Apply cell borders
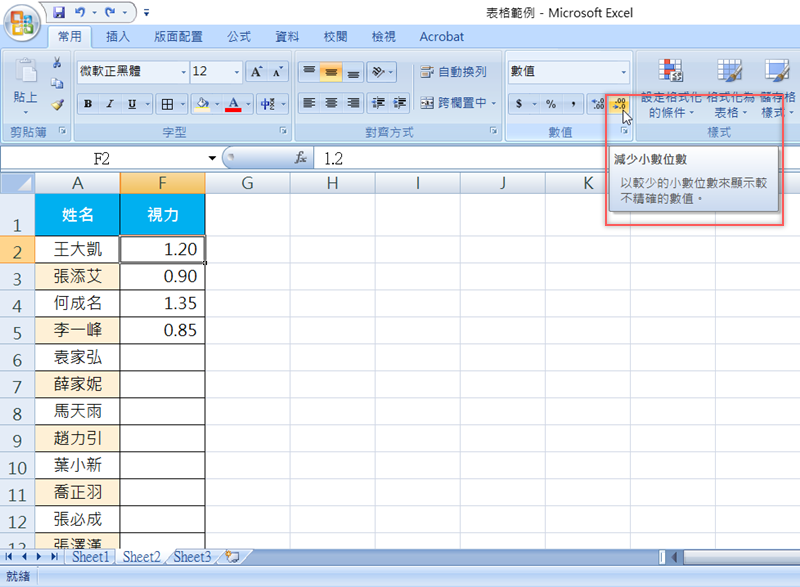The width and height of the screenshot is (800, 587). 167,104
